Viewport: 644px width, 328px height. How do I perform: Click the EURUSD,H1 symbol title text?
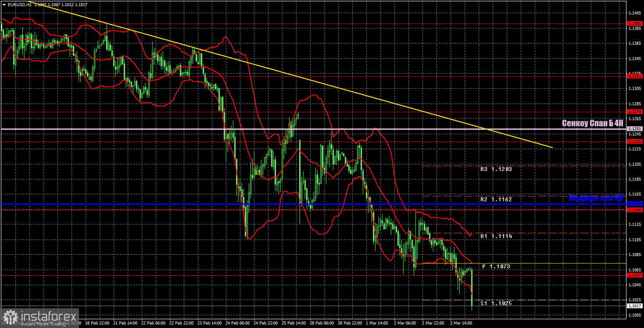coord(19,4)
